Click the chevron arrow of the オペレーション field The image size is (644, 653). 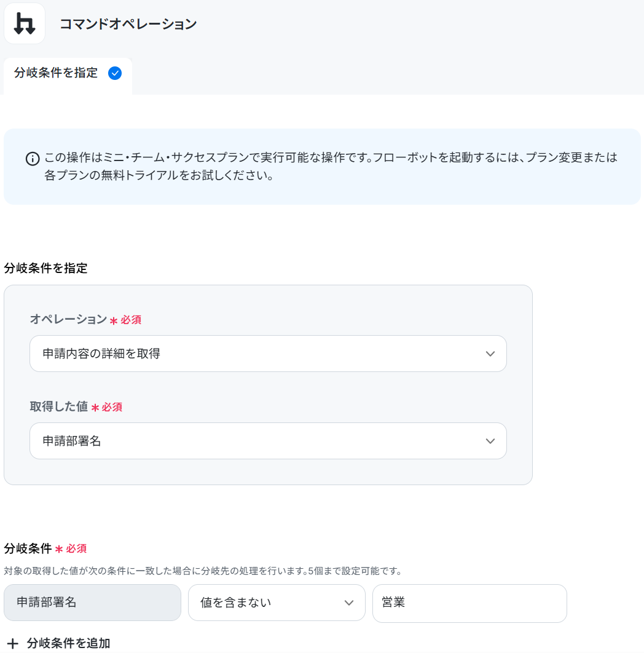click(x=490, y=354)
